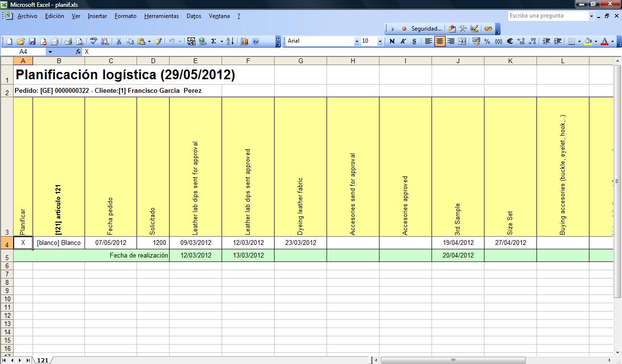
Task: Open the Herramientas menu
Action: (161, 16)
